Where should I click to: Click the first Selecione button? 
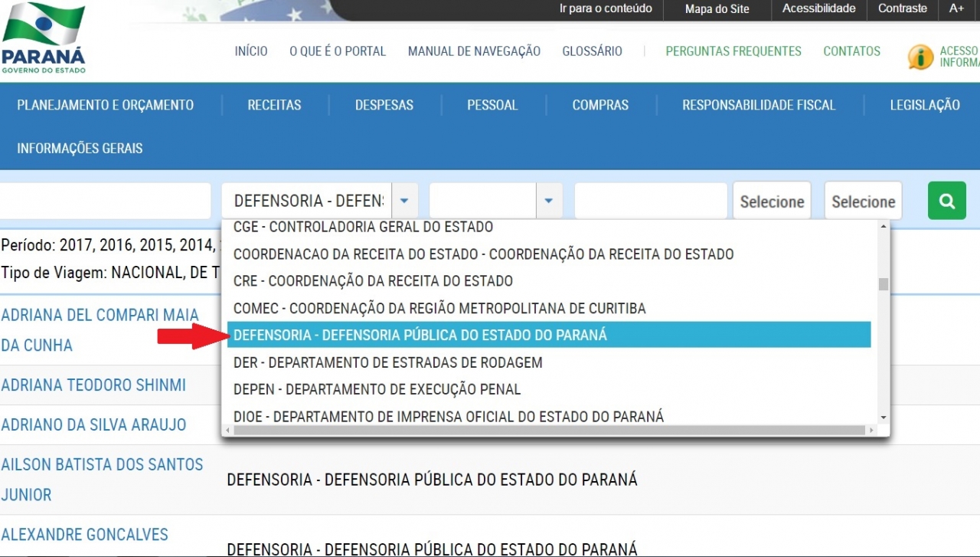(772, 201)
